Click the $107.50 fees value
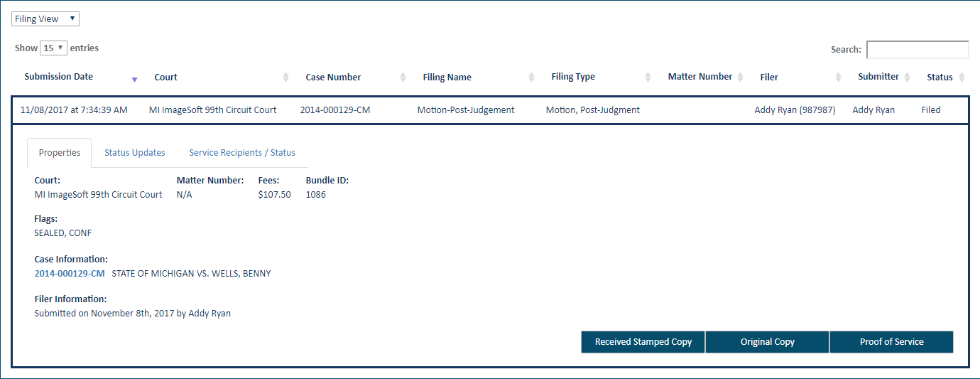Viewport: 980px width, 379px height. coord(275,195)
